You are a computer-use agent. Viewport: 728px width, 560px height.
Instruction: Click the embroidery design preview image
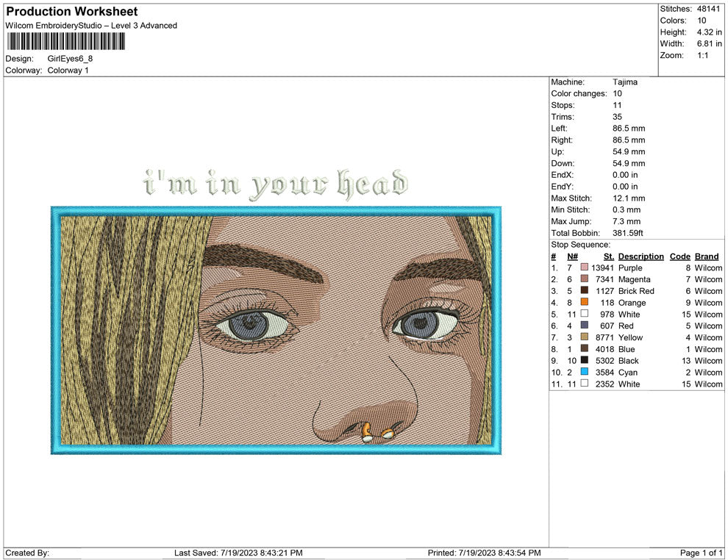pos(276,331)
